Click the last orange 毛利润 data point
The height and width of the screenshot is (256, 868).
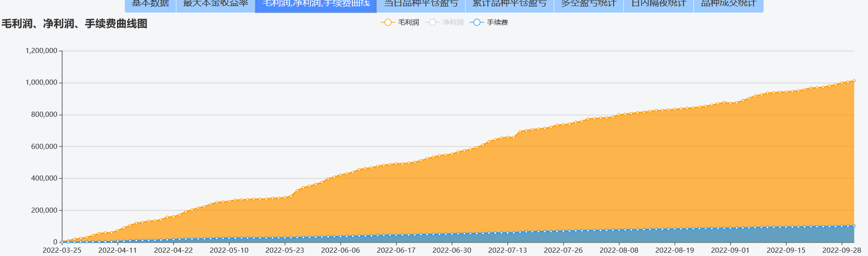854,81
